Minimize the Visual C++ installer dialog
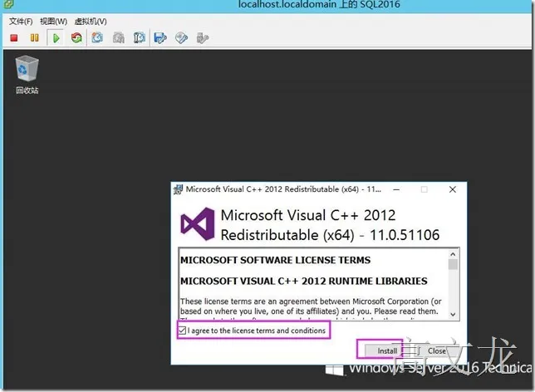Image resolution: width=535 pixels, height=392 pixels. (x=396, y=189)
